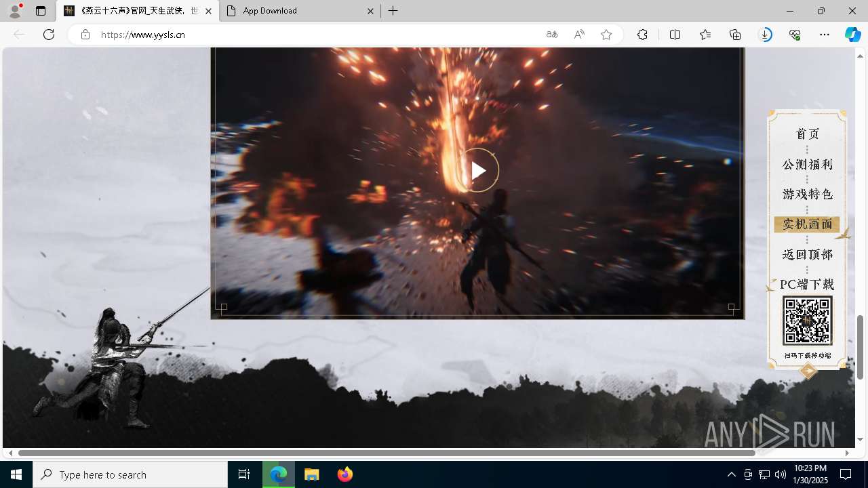Open the Copilot sidebar
Screen dimensions: 868x488
[852, 35]
